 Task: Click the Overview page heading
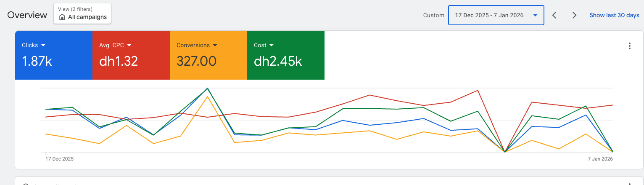tap(27, 15)
